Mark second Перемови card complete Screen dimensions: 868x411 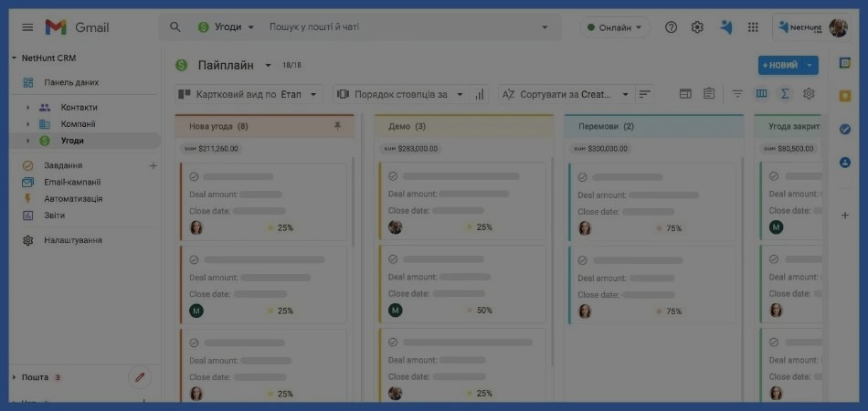582,260
